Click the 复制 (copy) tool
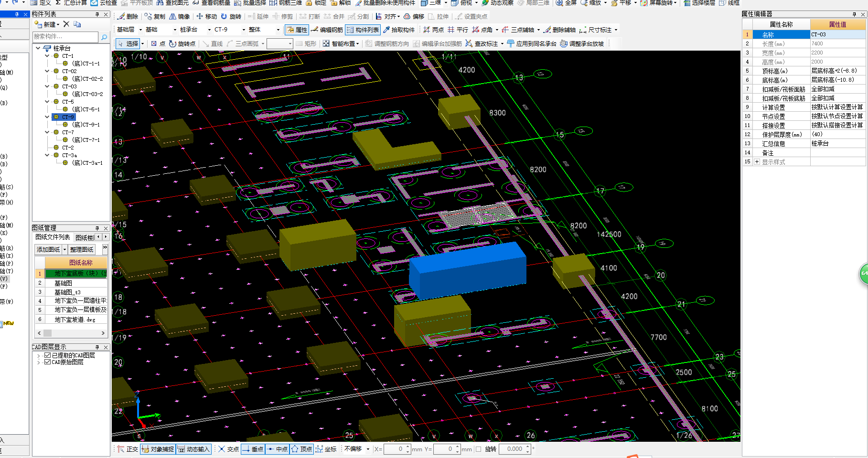Screen dimensions: 868x458 pyautogui.click(x=154, y=16)
